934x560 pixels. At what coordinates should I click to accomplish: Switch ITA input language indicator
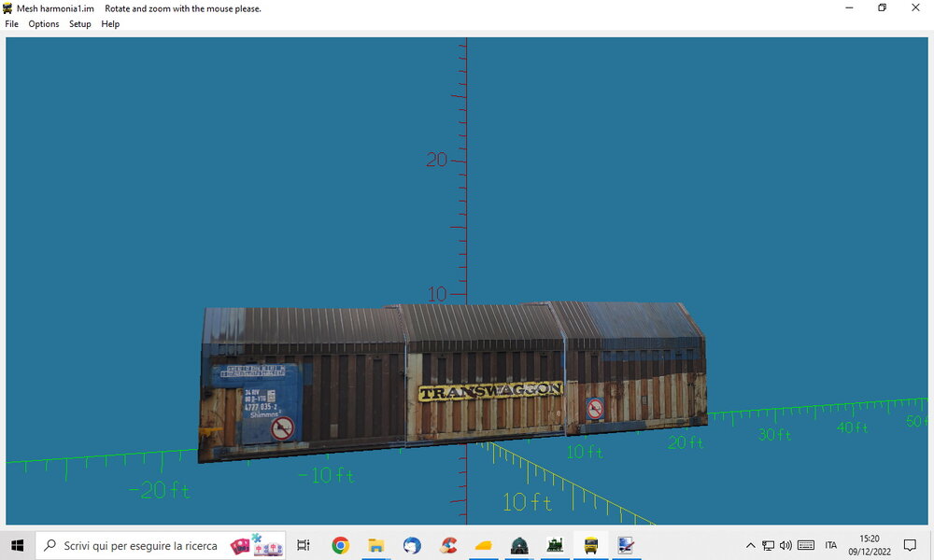pos(831,545)
